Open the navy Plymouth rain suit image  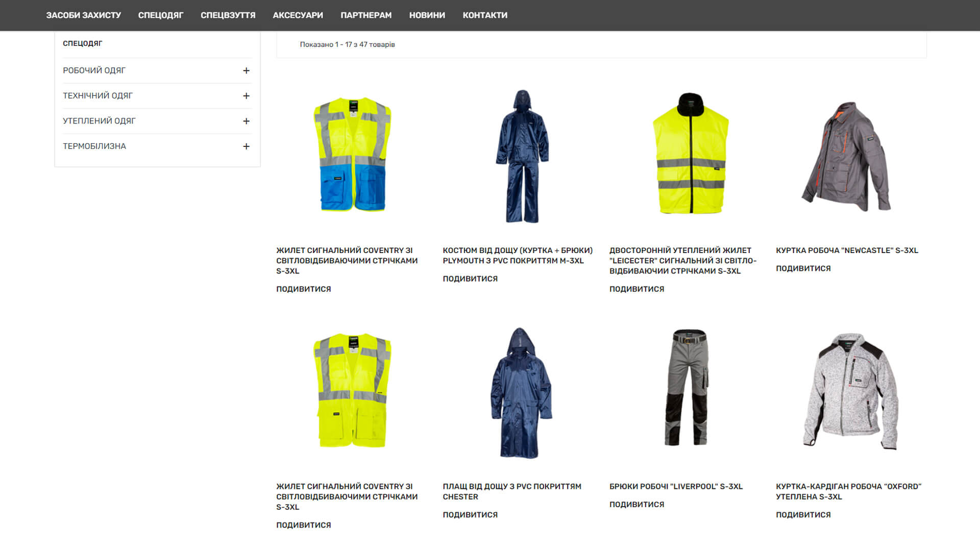[x=522, y=156]
